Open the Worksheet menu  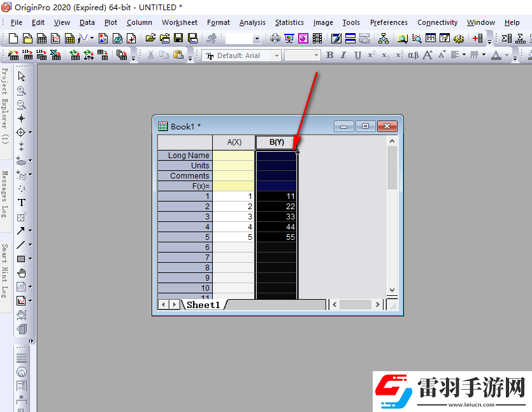coord(179,22)
